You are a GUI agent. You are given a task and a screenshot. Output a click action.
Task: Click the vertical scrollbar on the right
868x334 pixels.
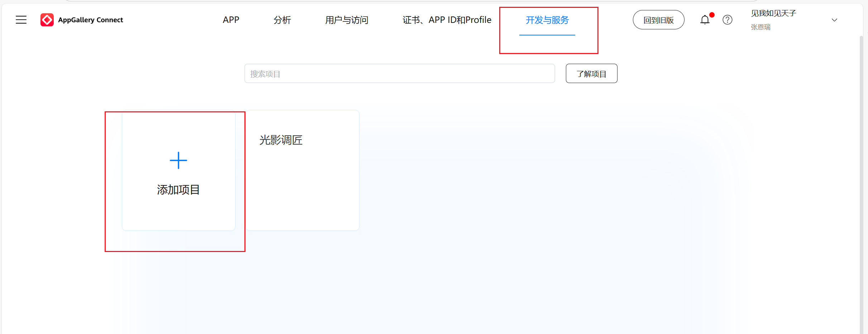pyautogui.click(x=862, y=184)
